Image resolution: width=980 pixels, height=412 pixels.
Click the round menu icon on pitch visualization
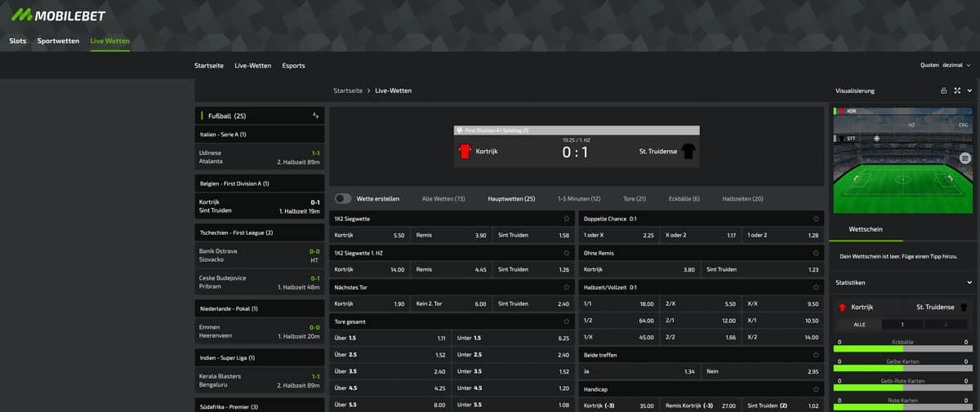point(965,157)
